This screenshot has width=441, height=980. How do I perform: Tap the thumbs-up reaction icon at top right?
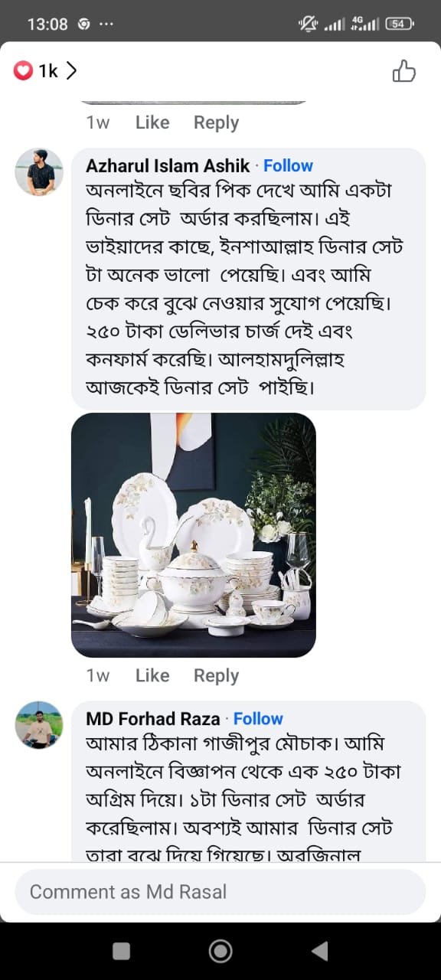[405, 71]
